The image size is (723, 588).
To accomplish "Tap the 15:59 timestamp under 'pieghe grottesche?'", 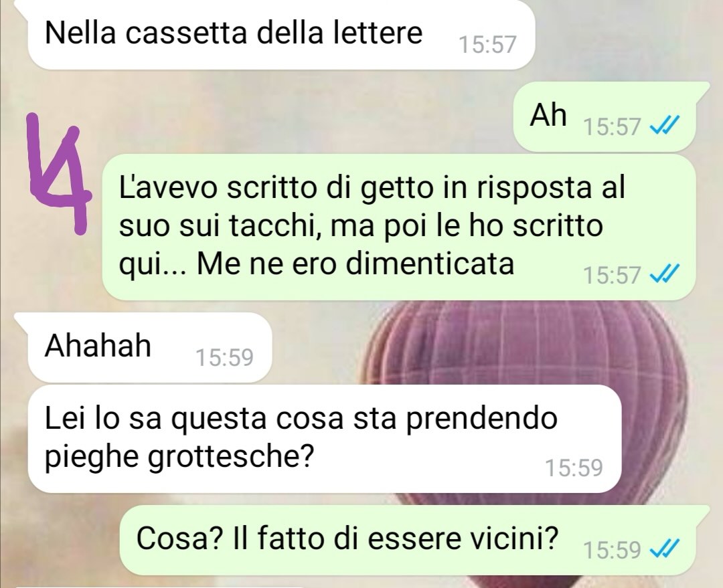I will click(574, 468).
